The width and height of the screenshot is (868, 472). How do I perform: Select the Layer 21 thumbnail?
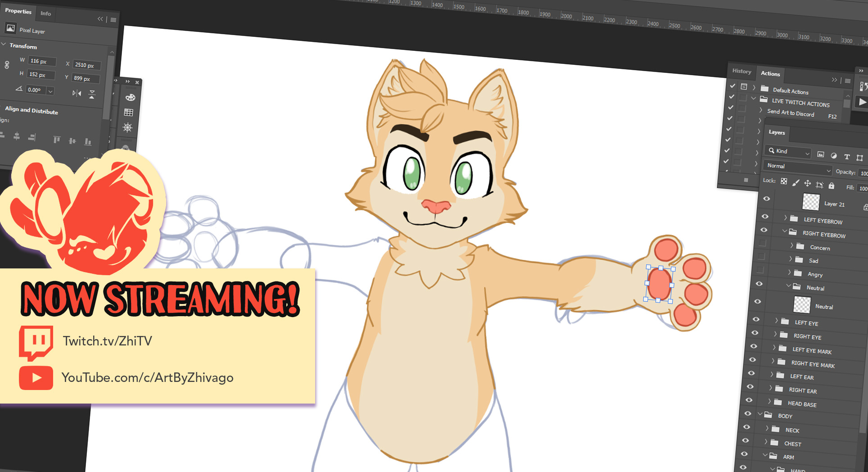point(811,202)
